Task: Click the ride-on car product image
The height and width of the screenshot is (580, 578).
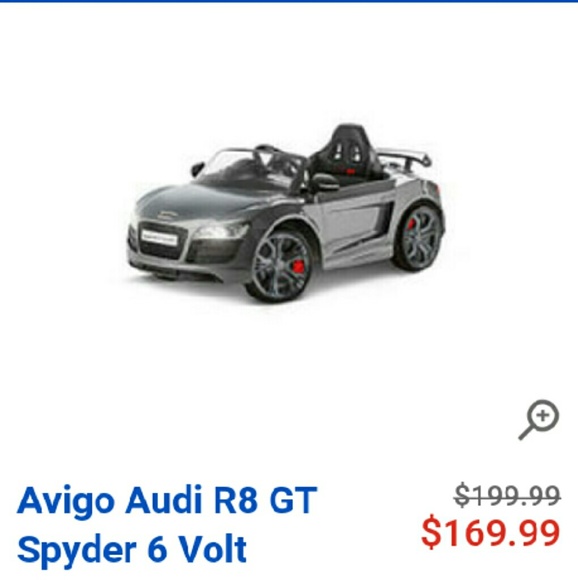Action: [x=285, y=214]
